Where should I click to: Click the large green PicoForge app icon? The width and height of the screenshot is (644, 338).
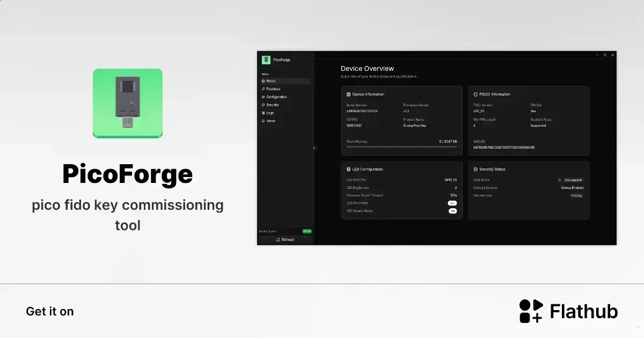click(128, 104)
